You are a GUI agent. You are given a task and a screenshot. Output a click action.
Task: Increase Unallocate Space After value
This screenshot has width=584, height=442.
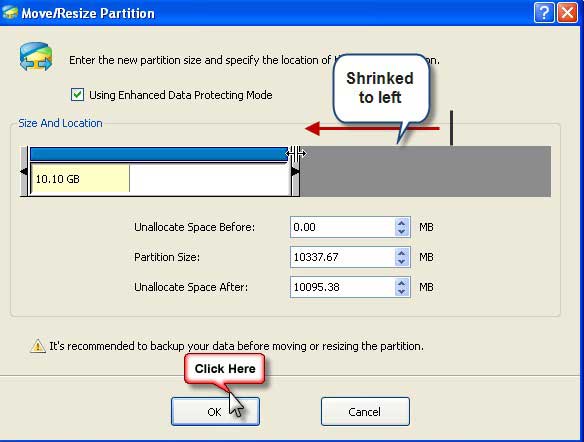[401, 283]
